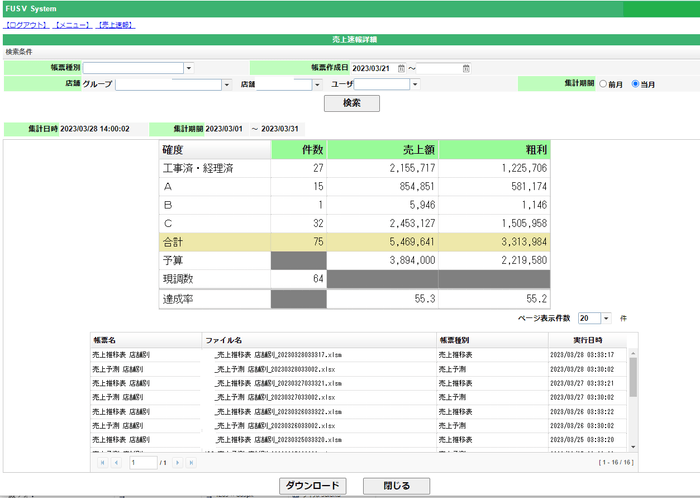Go to next page of file list
700x498 pixels.
point(178,463)
